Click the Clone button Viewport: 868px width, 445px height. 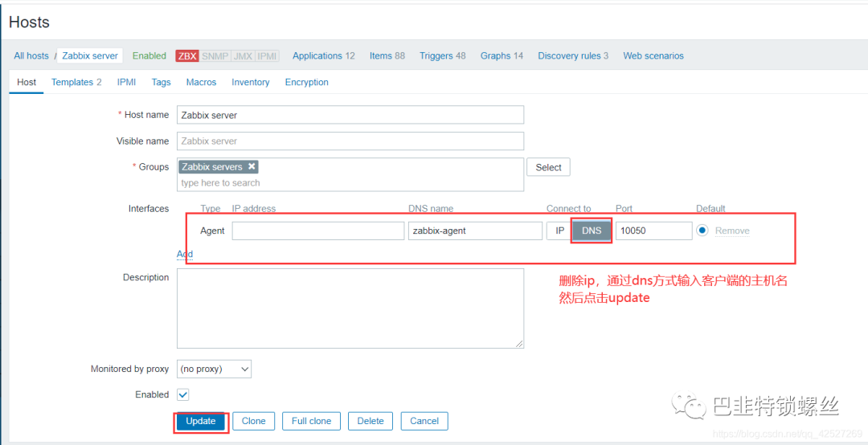253,421
